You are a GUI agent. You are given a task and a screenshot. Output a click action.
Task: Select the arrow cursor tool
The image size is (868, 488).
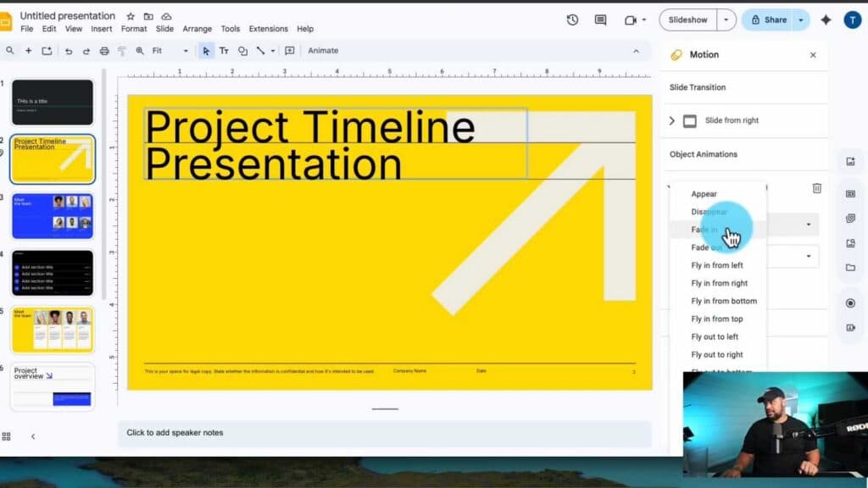(206, 51)
